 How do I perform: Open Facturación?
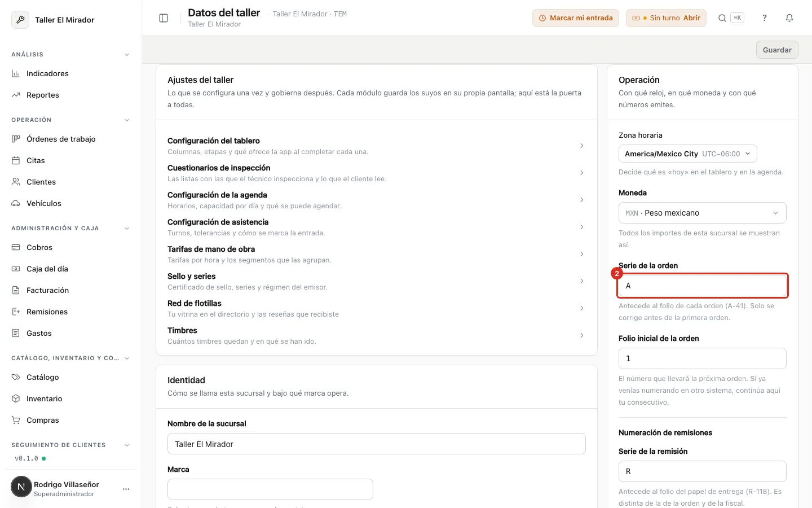pyautogui.click(x=70, y=290)
